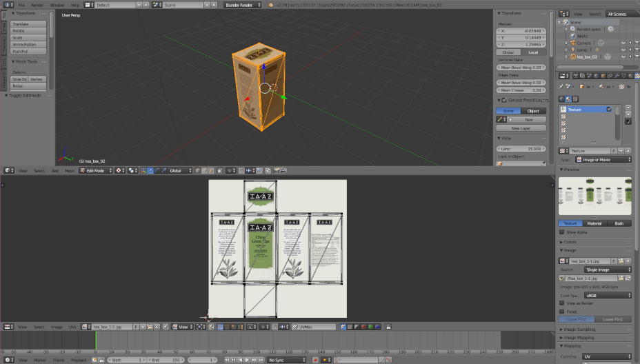Open the Modifiers wrench tab icon

click(x=617, y=76)
